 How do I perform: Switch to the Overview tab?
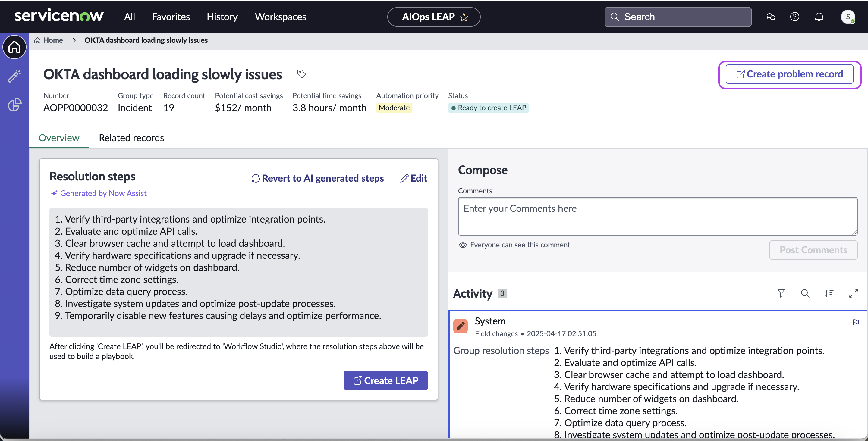click(x=59, y=138)
